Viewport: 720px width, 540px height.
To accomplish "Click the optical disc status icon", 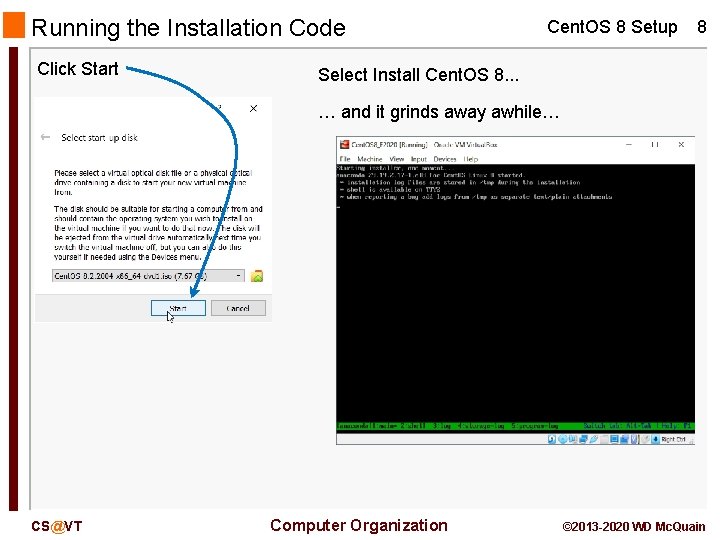I will 562,439.
